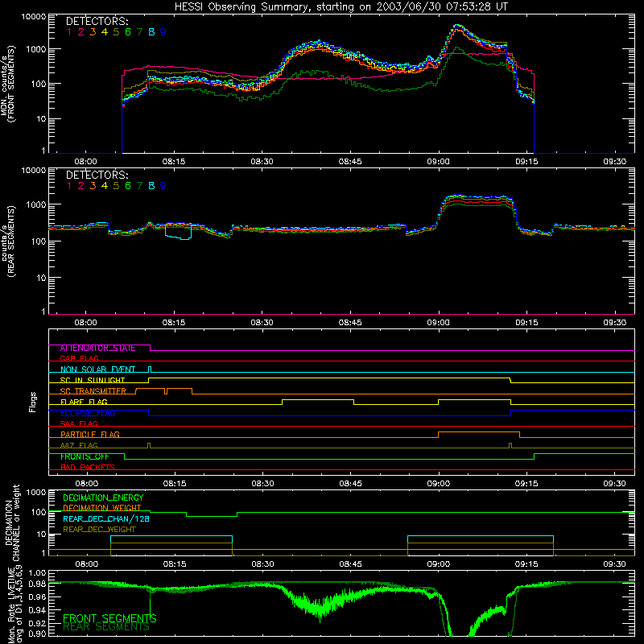This screenshot has height=644, width=644.
Task: Click the REAR_DEC_CHAN/128 legend label
Action: [106, 519]
